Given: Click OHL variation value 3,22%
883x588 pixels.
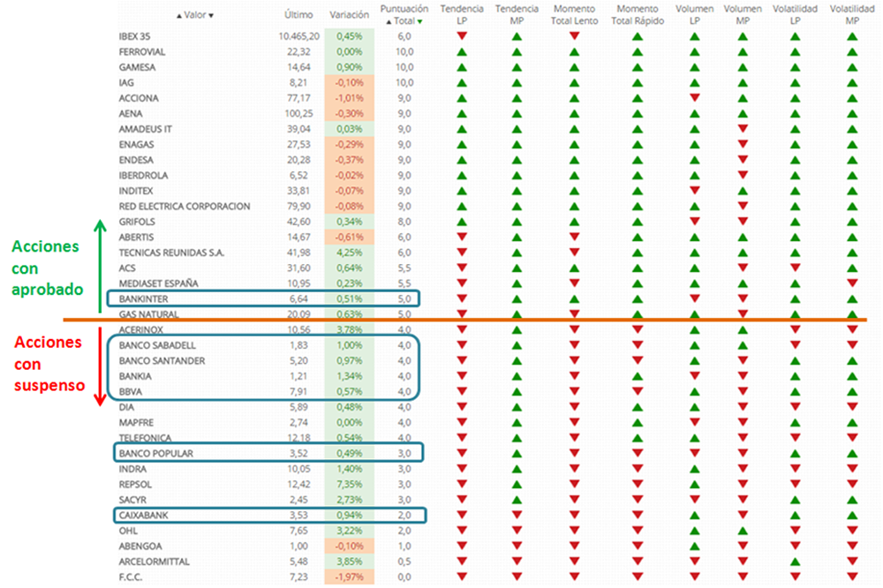Looking at the screenshot, I should tap(349, 531).
